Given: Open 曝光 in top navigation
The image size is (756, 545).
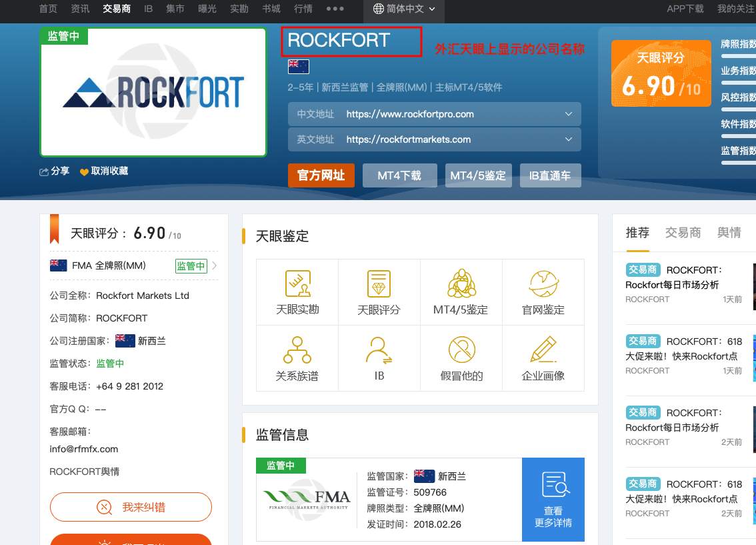Looking at the screenshot, I should click(207, 9).
